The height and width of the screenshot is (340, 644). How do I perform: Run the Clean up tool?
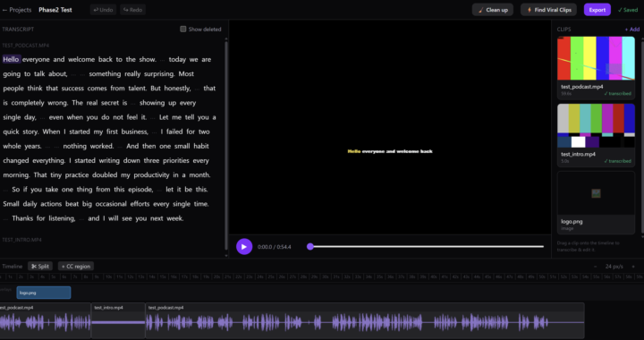click(x=493, y=10)
